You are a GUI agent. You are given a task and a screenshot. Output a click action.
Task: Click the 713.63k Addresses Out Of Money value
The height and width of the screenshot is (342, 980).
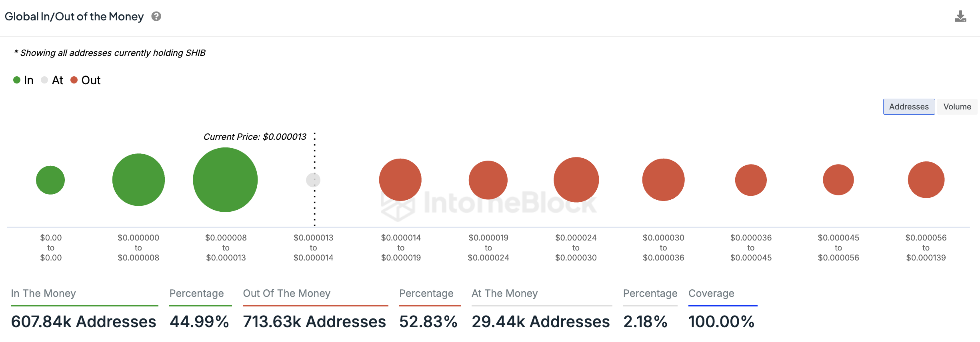314,322
